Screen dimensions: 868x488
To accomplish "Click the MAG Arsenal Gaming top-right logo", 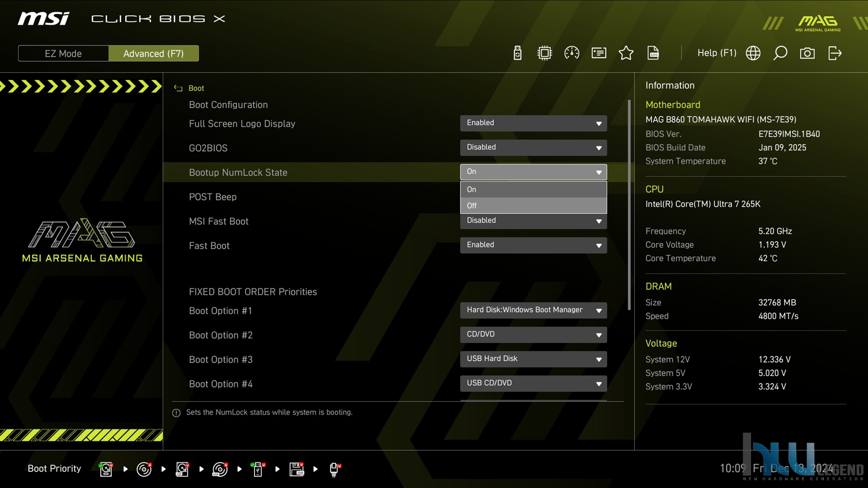I will [x=818, y=23].
